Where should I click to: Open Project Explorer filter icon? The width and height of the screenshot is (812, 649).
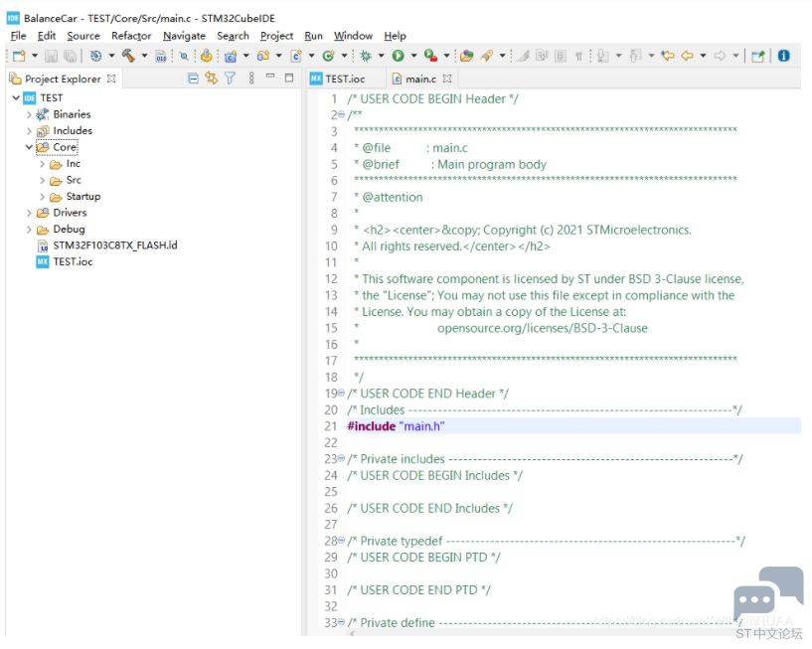pos(230,79)
